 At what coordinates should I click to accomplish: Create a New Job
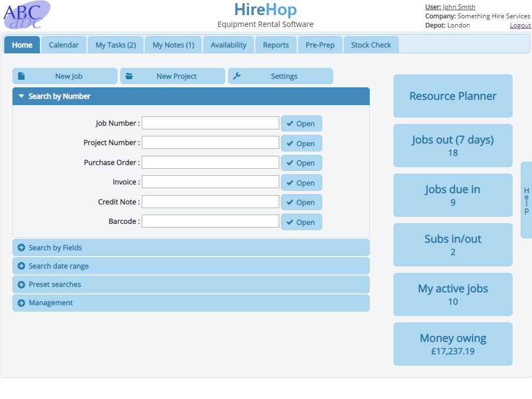tap(65, 76)
